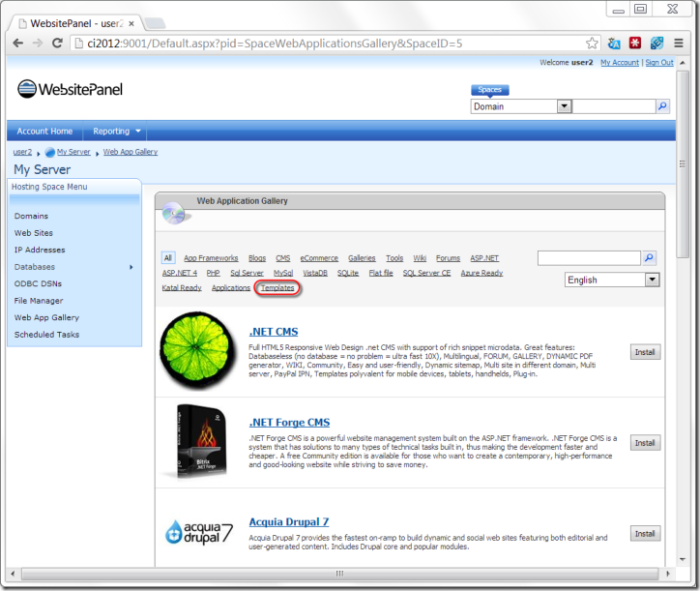Filter gallery by Templates category
Screen dimensions: 700x591
tap(277, 288)
